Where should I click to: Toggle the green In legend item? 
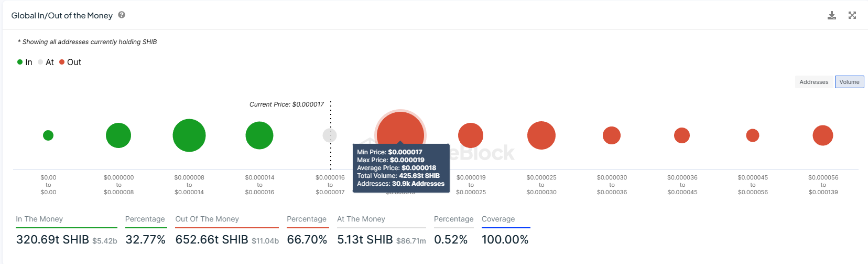click(25, 62)
